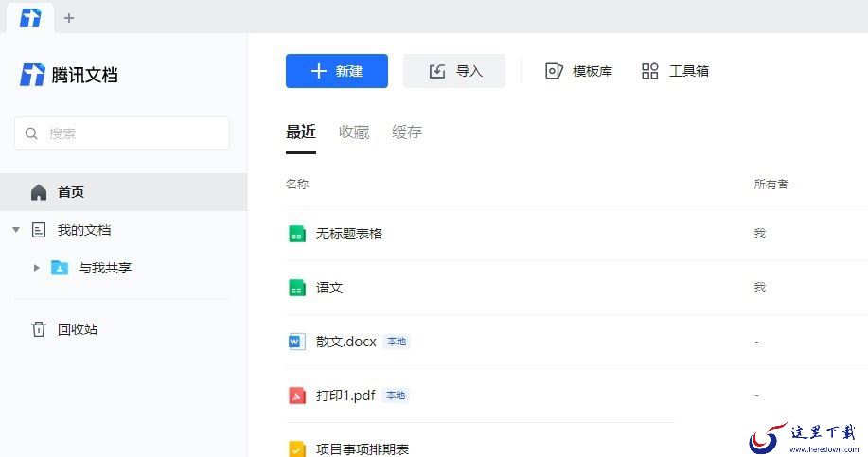The image size is (868, 457).
Task: Click the Word icon of 散文.docx
Action: click(x=297, y=342)
